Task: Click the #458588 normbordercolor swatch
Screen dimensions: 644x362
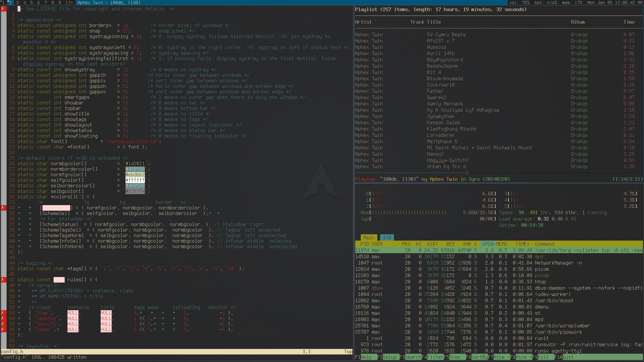Action: pos(135,169)
